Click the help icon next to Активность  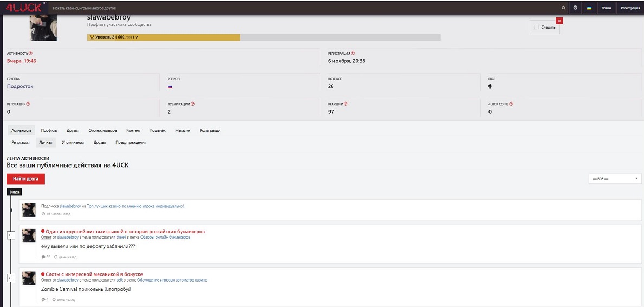pos(30,53)
